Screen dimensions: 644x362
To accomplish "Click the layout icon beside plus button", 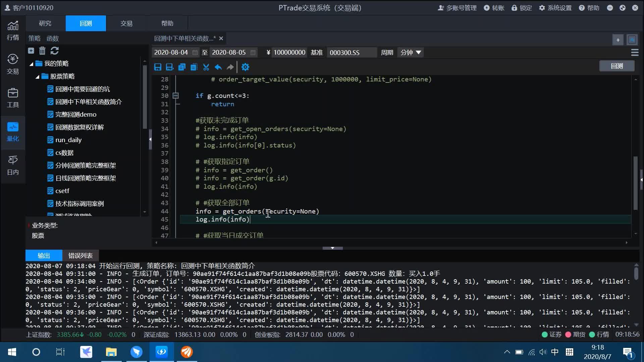I will 632,40.
